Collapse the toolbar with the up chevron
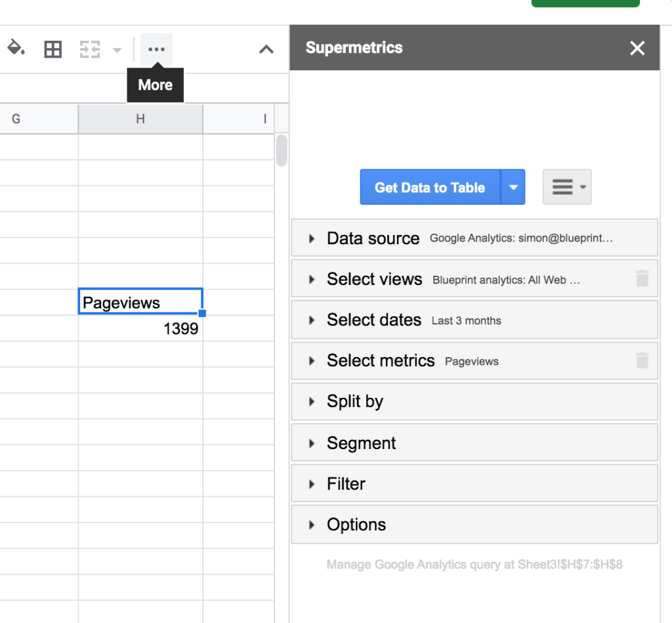The image size is (672, 623). click(266, 49)
